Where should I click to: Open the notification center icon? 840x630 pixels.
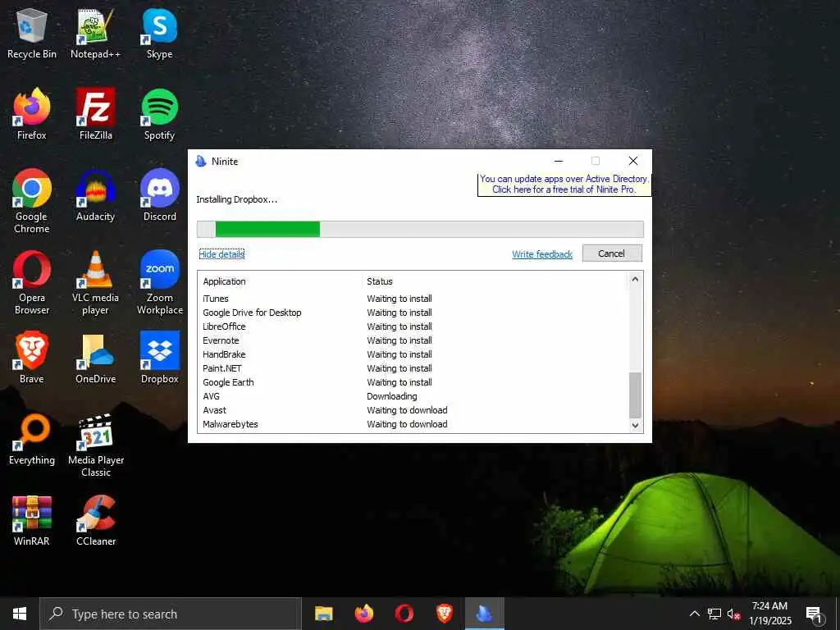(814, 614)
